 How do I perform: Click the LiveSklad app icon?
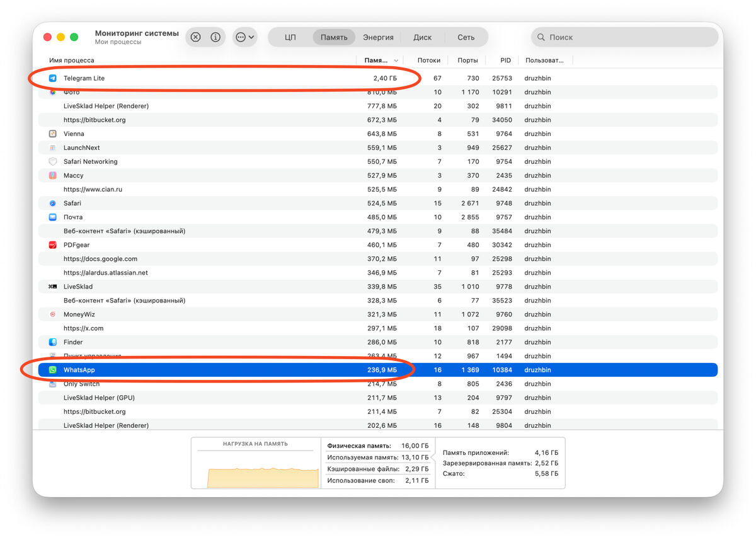point(53,286)
